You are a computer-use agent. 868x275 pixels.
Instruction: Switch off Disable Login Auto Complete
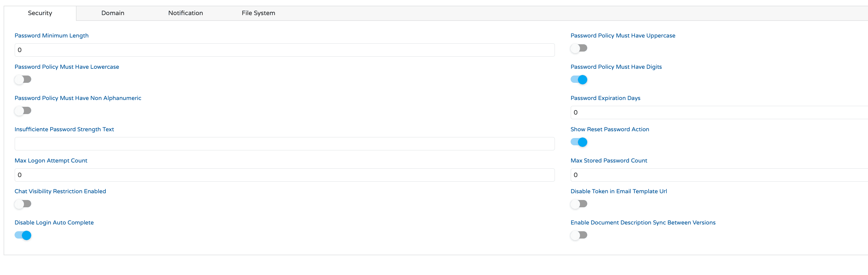pyautogui.click(x=23, y=235)
